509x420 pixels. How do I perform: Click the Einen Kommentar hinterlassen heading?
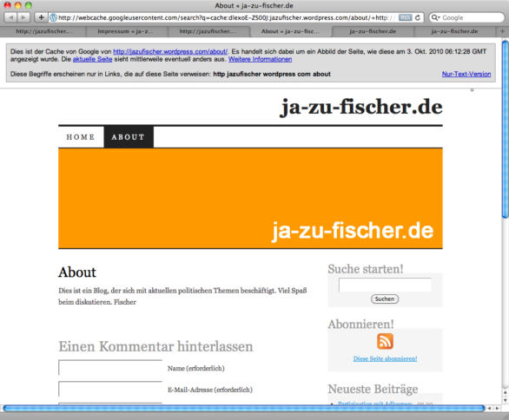tap(155, 346)
